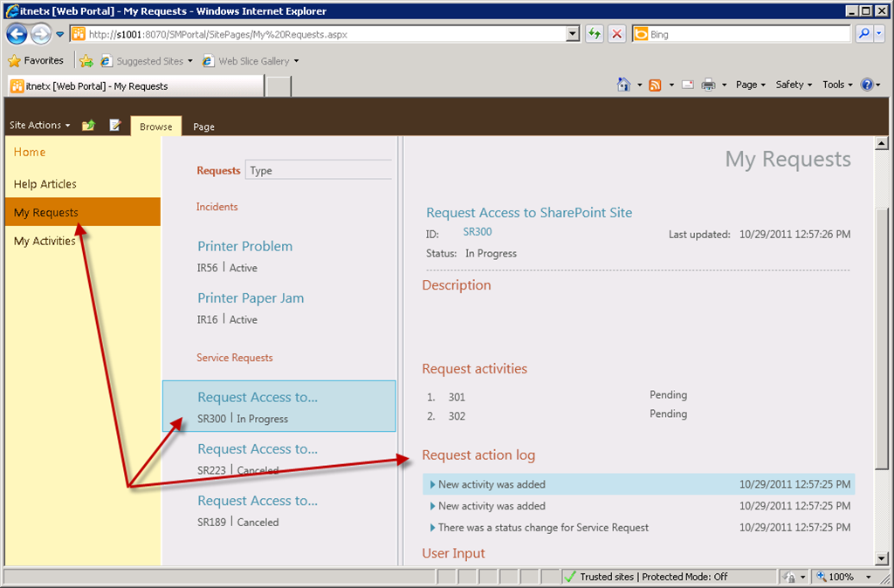Open the Printer Problem incident

[x=244, y=247]
